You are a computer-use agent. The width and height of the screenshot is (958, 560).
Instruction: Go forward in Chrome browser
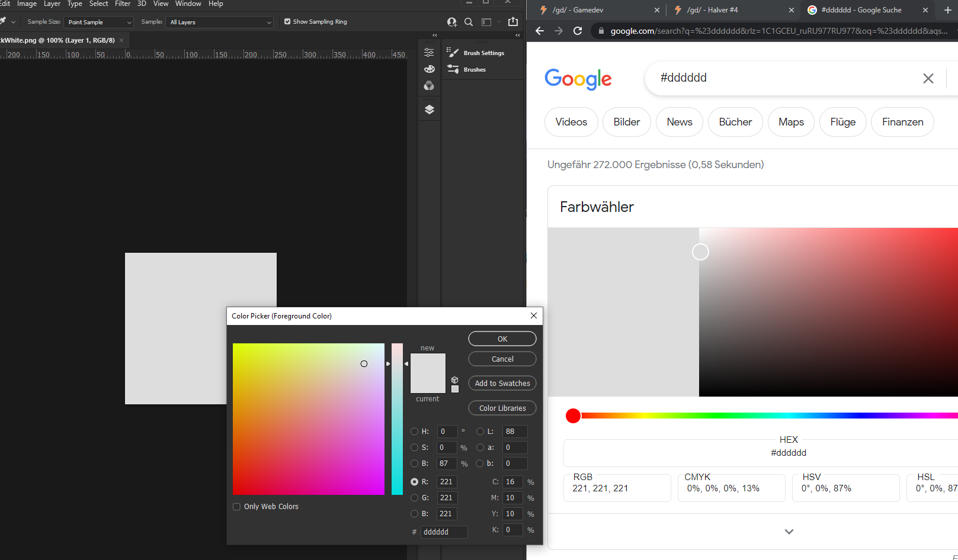[559, 31]
